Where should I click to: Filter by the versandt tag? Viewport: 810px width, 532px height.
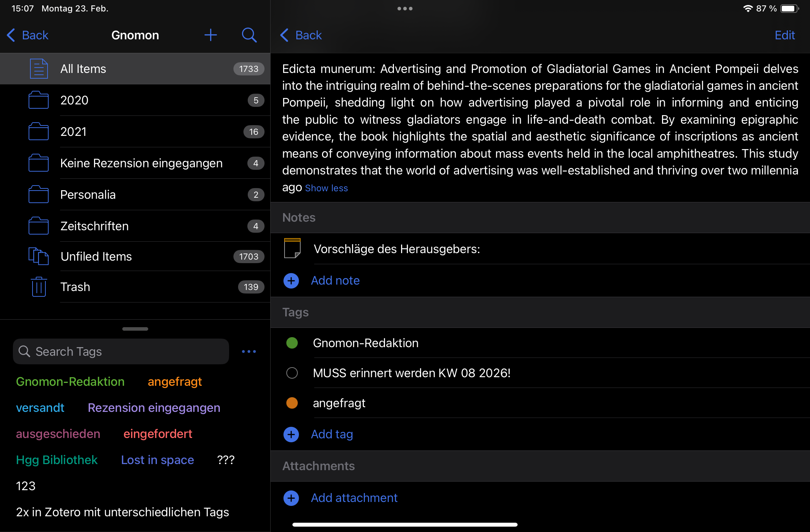40,408
